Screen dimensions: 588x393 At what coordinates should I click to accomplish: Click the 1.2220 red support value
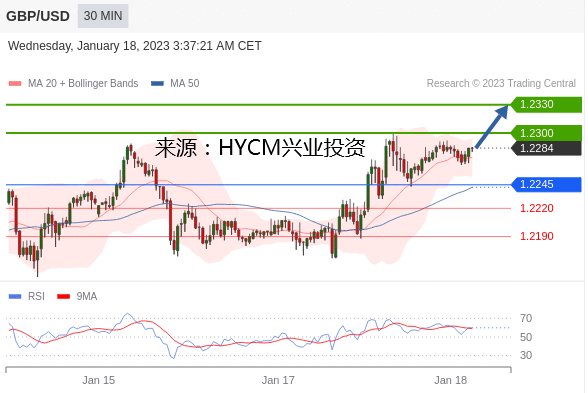click(537, 208)
